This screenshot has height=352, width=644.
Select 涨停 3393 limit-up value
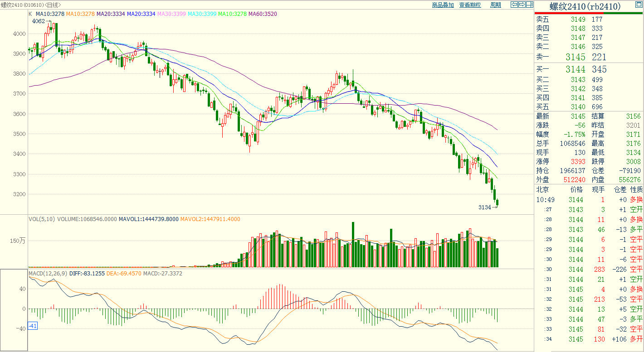(578, 162)
